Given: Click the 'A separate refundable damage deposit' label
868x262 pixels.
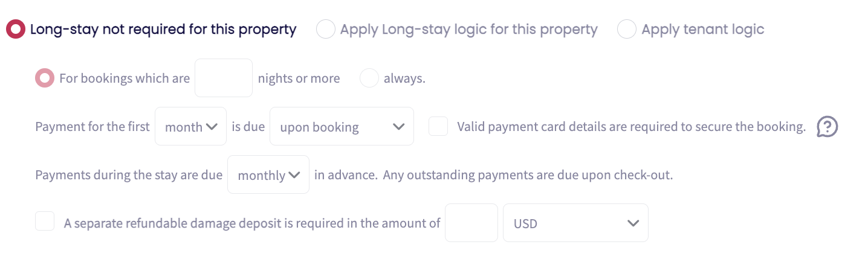Looking at the screenshot, I should point(252,223).
